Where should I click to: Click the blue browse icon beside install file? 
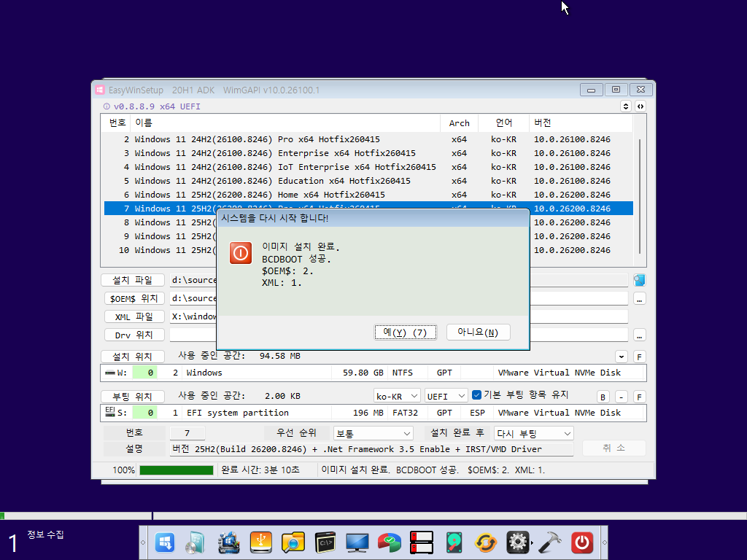pos(639,280)
